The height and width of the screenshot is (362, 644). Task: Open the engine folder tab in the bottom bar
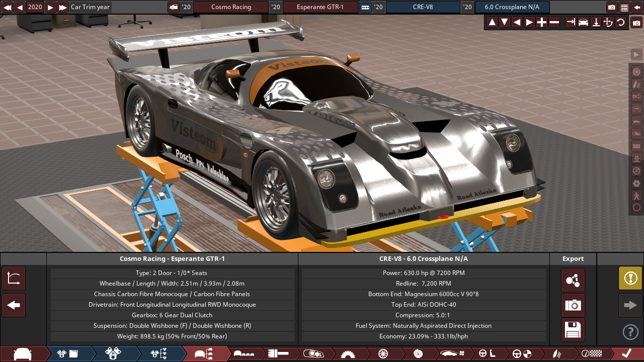click(x=68, y=354)
